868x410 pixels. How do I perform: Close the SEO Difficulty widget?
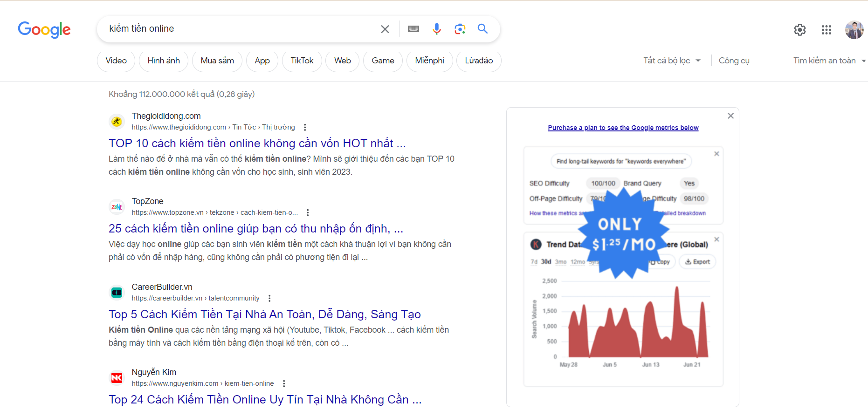tap(716, 154)
